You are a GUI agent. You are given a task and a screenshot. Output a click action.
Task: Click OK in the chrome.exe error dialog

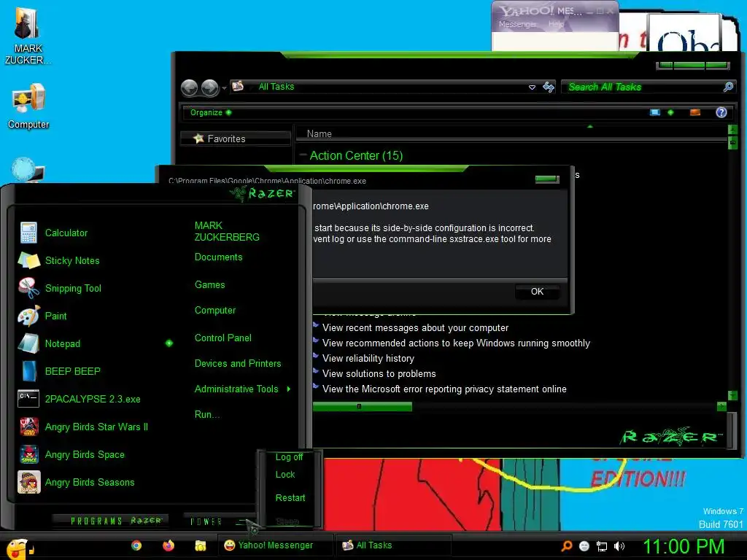point(537,292)
